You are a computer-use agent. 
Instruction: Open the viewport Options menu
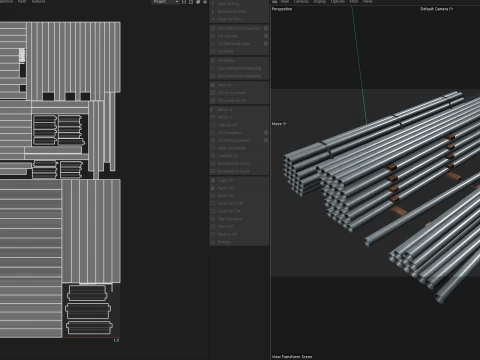(338, 2)
